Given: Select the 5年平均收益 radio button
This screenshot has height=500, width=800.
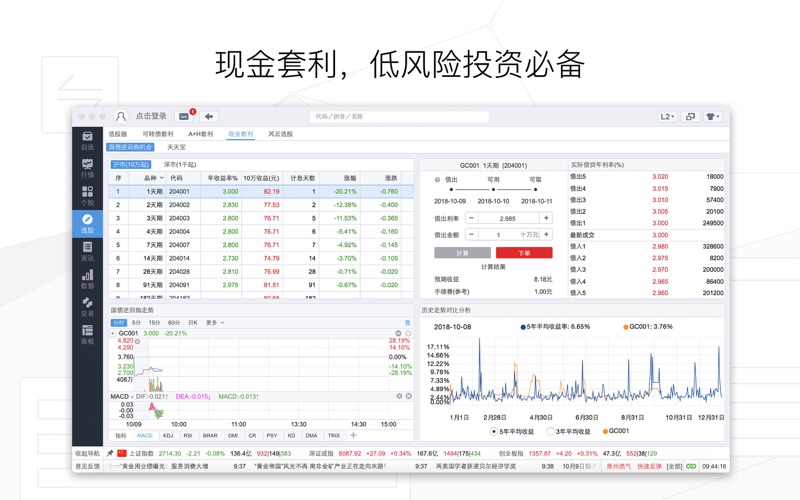Looking at the screenshot, I should 494,432.
